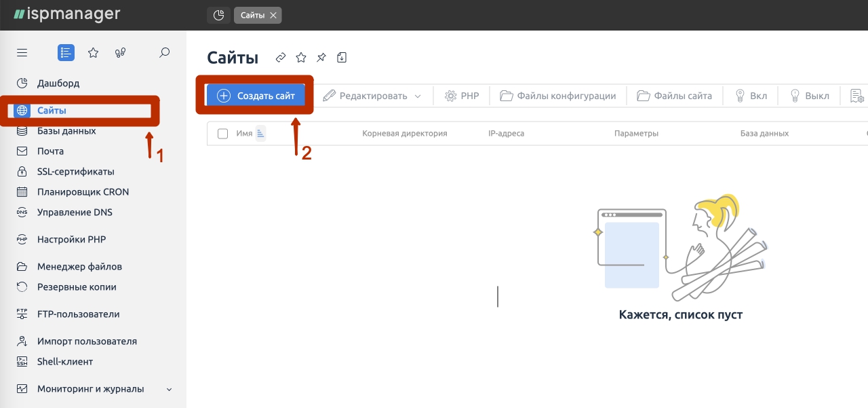
Task: Click the Создать сайт button
Action: pos(256,95)
